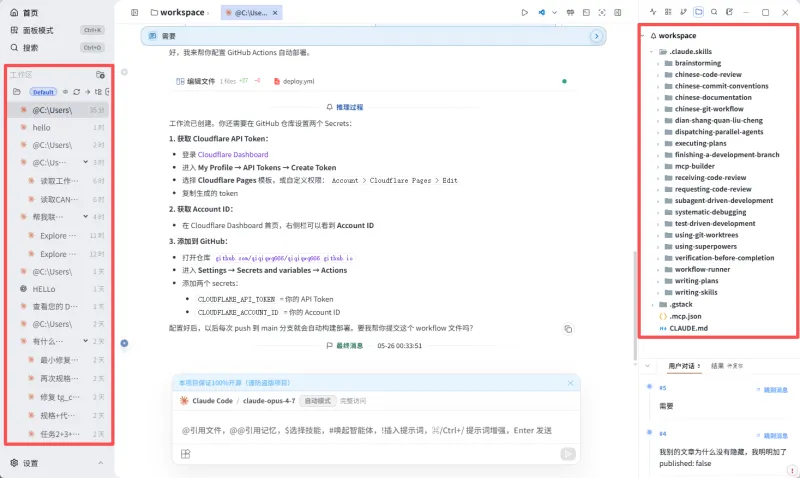Open the 搜索 search entry
Viewport: 800px width, 478px height.
pos(57,47)
